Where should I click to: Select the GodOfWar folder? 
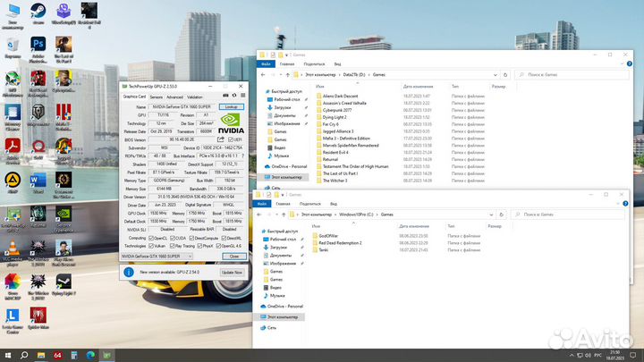[x=327, y=236]
